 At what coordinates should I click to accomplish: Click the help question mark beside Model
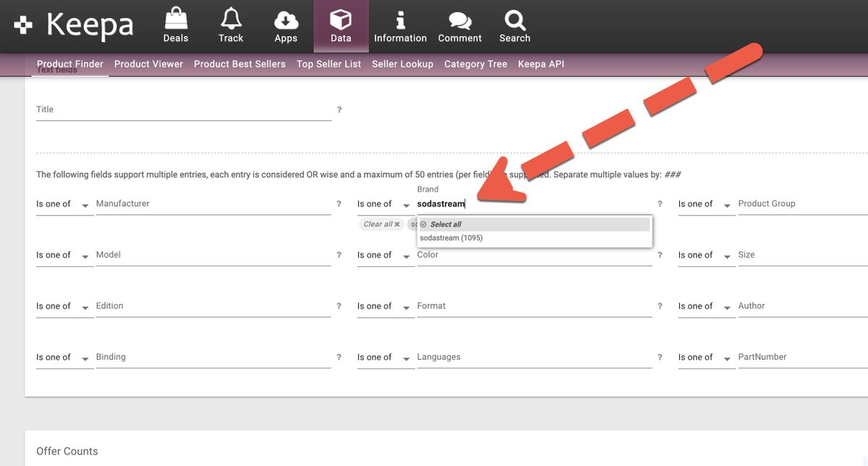[339, 255]
